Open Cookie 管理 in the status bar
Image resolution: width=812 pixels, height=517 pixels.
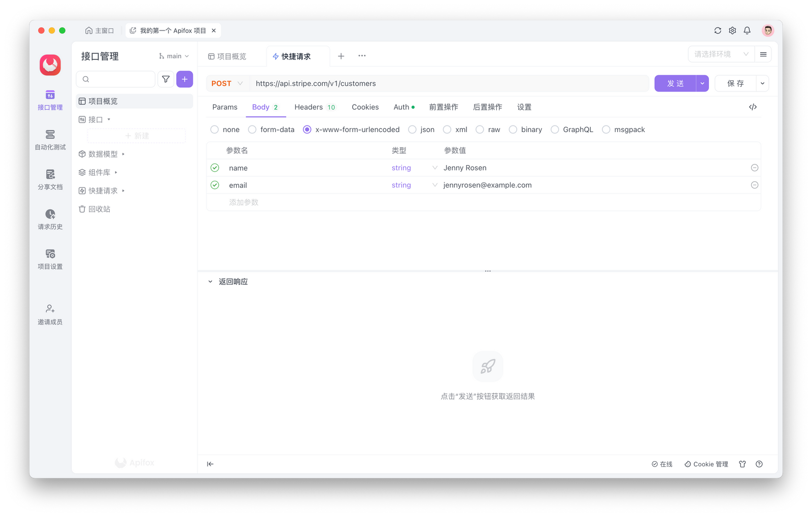click(706, 464)
